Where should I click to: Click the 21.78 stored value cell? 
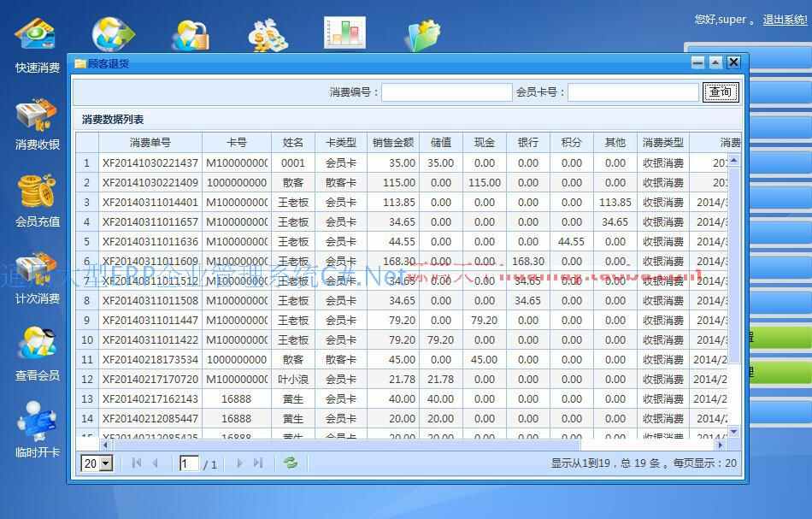pyautogui.click(x=441, y=380)
